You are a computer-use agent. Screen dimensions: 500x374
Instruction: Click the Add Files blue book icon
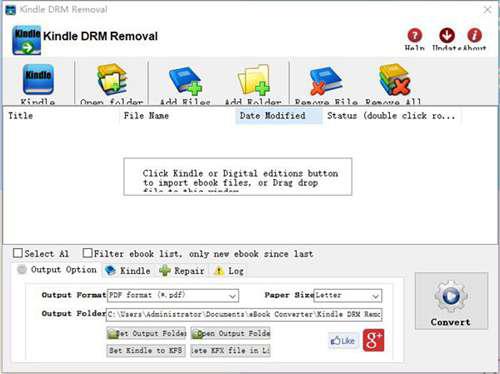(x=185, y=80)
